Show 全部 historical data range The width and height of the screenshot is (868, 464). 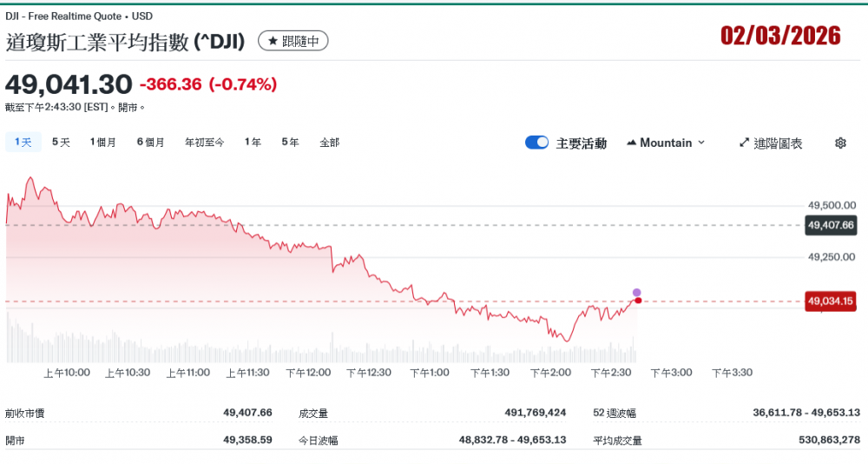pyautogui.click(x=330, y=143)
